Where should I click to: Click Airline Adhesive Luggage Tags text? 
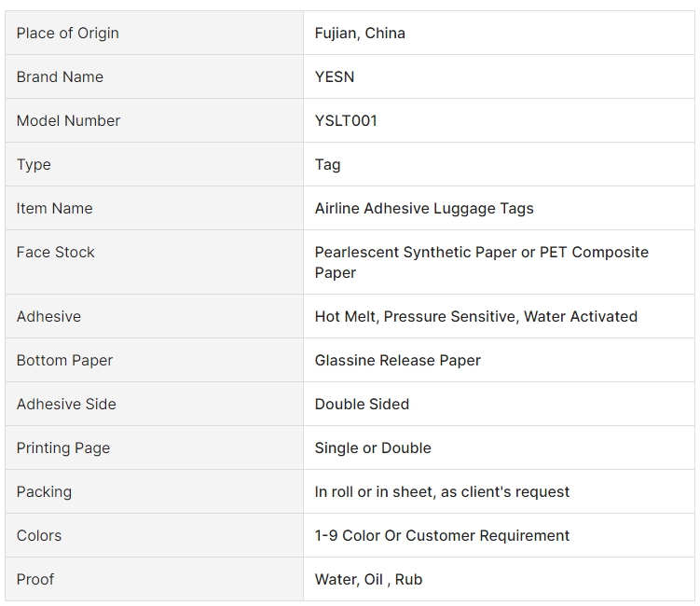[424, 209]
